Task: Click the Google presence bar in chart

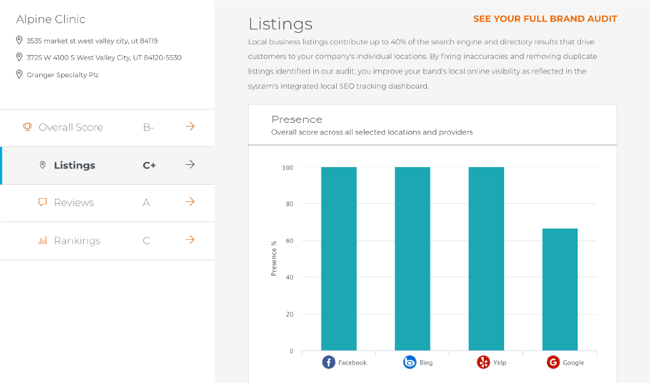Action: (x=560, y=289)
